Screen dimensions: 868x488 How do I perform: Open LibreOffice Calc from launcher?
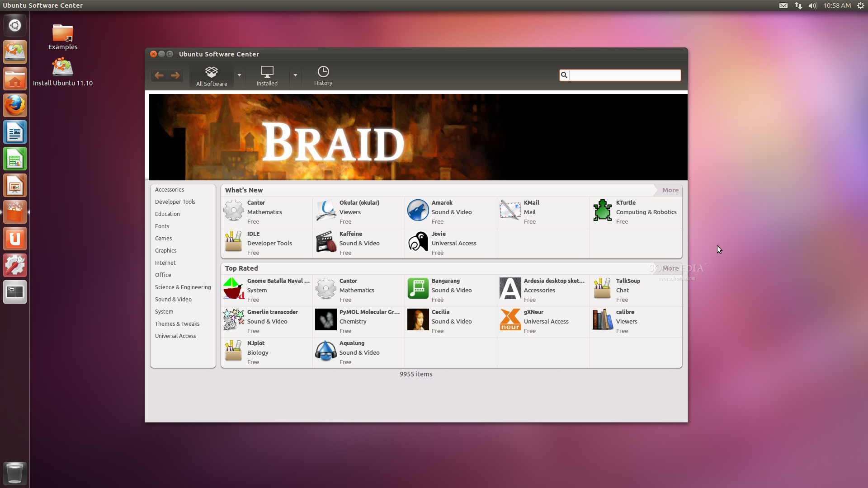click(15, 159)
